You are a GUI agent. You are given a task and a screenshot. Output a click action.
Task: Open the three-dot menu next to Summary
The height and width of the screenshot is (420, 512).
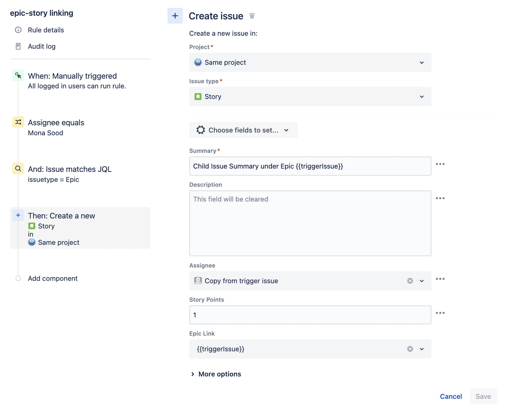pos(440,164)
